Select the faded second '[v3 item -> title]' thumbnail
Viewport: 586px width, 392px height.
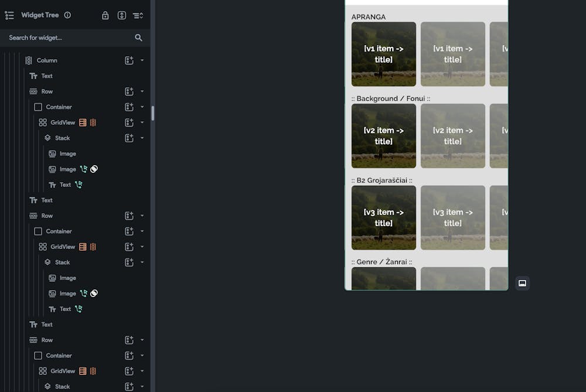(452, 218)
